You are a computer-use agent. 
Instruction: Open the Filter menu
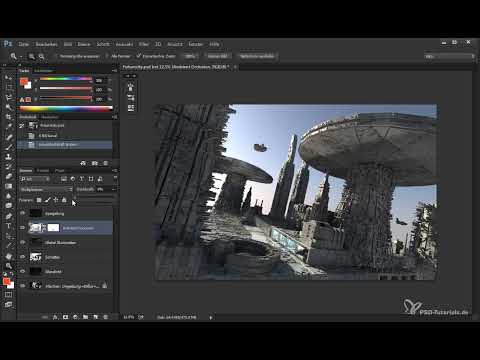[143, 44]
